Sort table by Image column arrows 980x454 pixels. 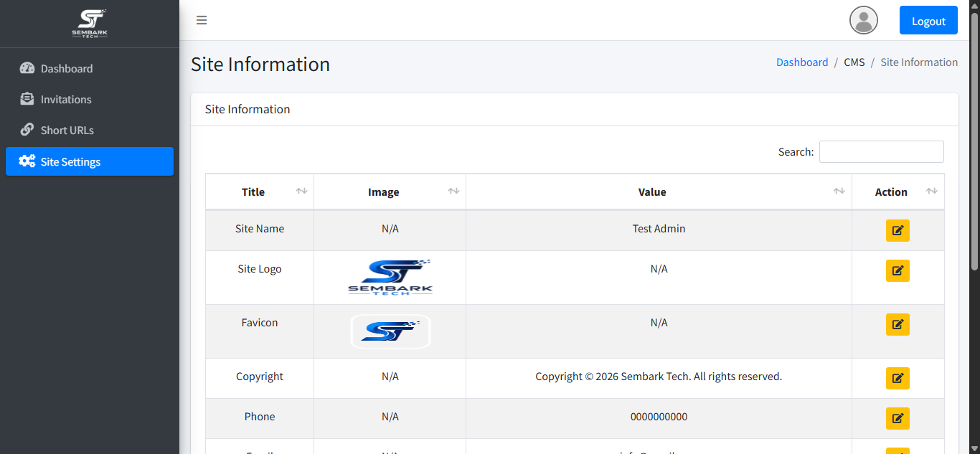tap(453, 191)
